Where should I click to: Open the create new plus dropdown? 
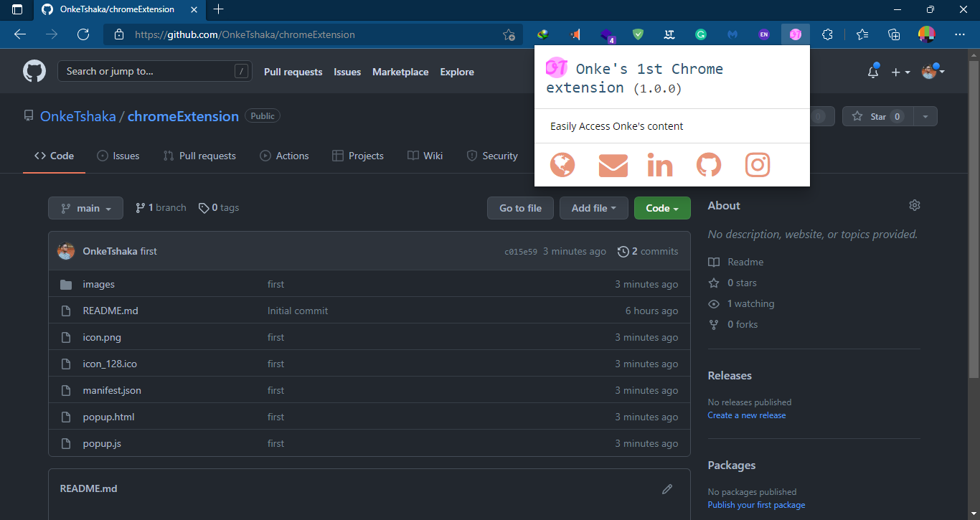pyautogui.click(x=900, y=72)
